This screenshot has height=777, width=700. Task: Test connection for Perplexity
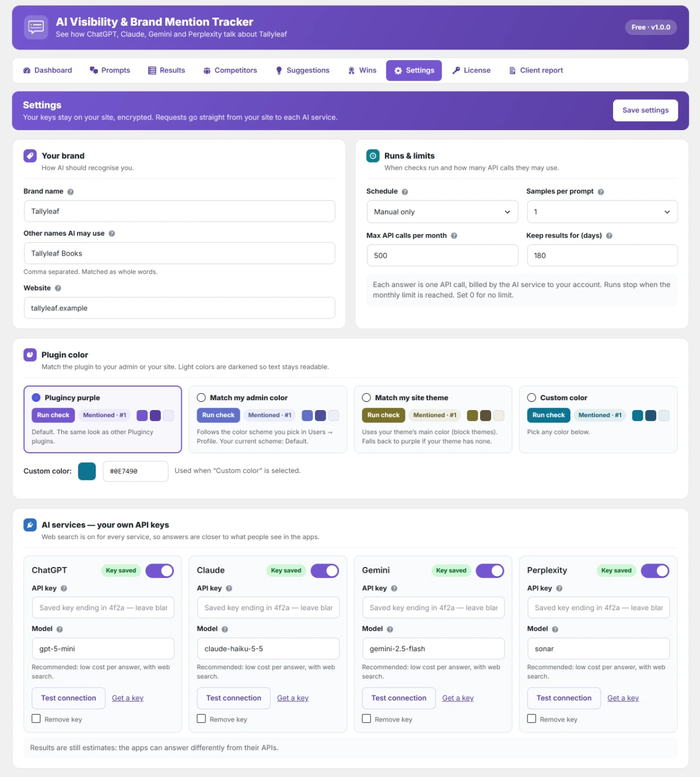coord(563,698)
